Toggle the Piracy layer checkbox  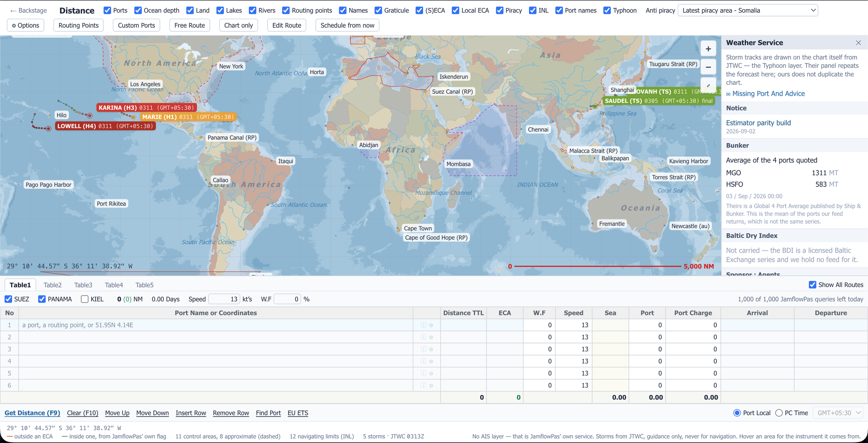coord(500,10)
